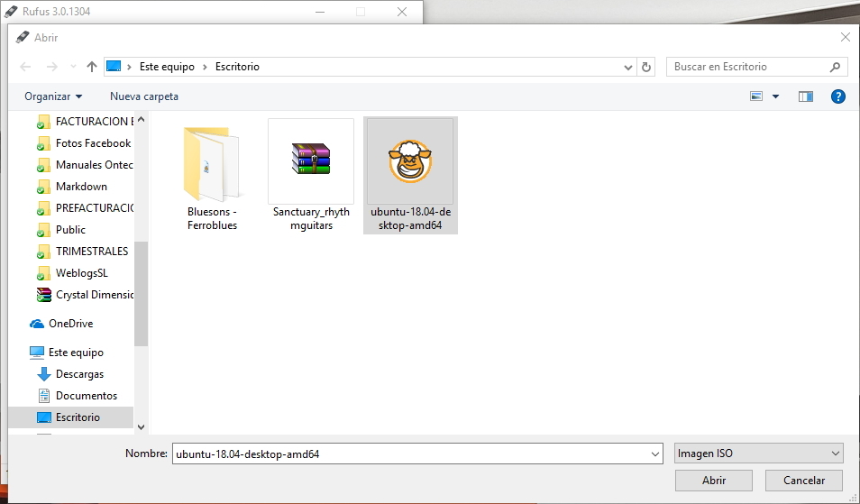
Task: Click the Cancelar button
Action: (x=803, y=481)
